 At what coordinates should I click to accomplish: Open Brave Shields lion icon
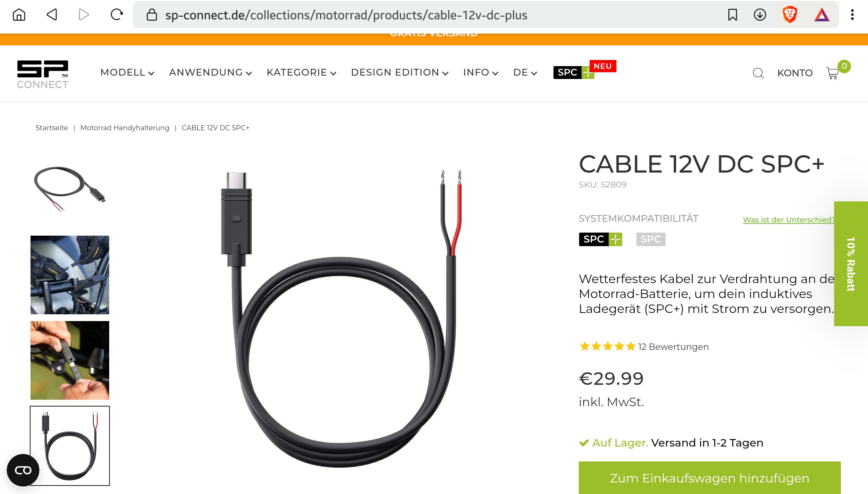tap(790, 15)
